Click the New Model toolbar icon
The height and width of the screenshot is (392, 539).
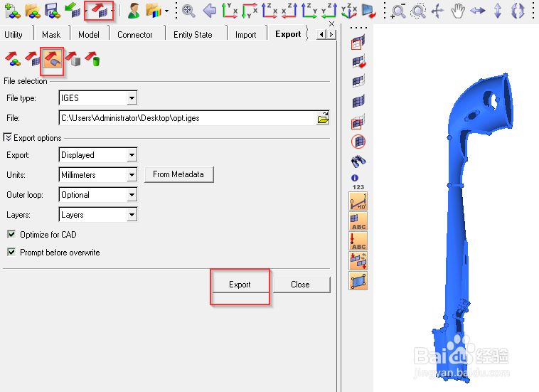pyautogui.click(x=12, y=11)
